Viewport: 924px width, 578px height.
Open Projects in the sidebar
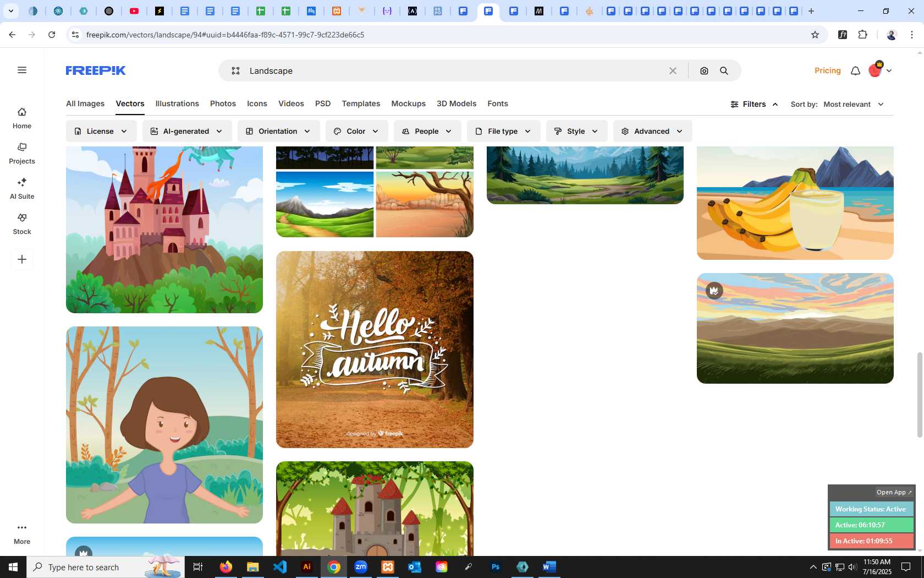(22, 154)
